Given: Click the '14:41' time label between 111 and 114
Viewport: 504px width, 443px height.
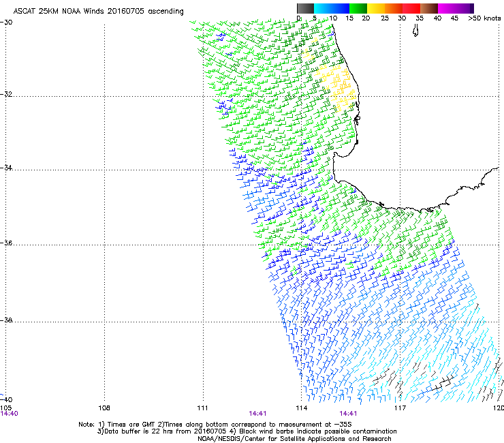Looking at the screenshot, I should pyautogui.click(x=257, y=414).
